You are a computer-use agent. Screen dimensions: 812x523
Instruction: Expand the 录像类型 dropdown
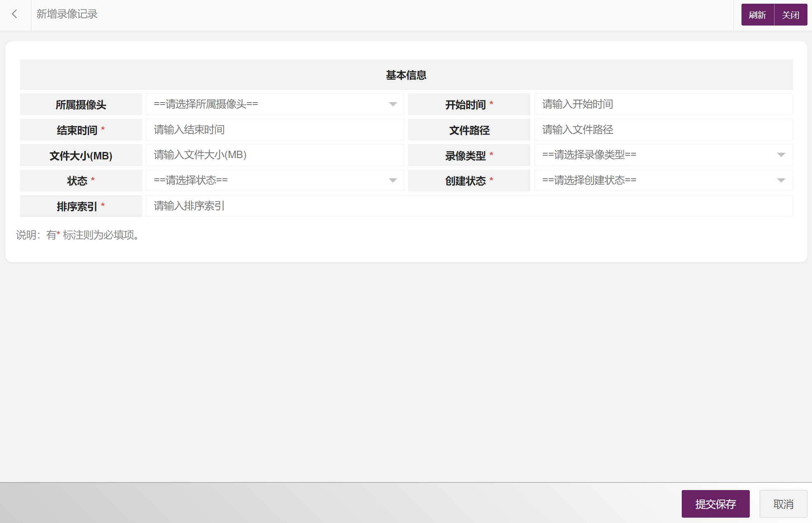point(781,155)
